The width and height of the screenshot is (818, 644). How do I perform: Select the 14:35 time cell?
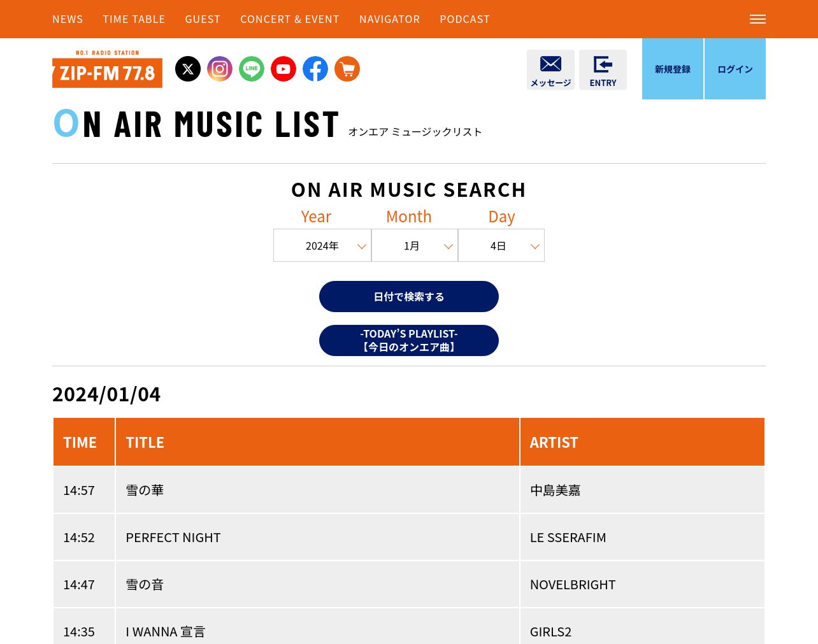84,626
